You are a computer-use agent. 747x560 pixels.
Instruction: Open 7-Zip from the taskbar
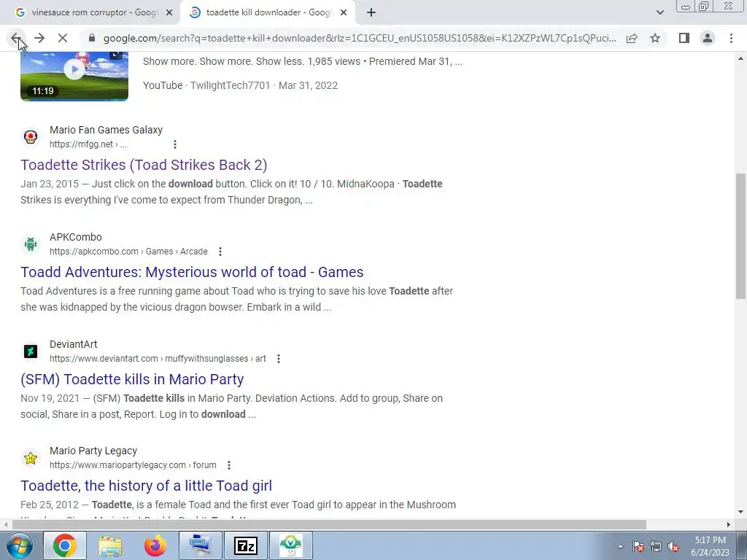246,545
